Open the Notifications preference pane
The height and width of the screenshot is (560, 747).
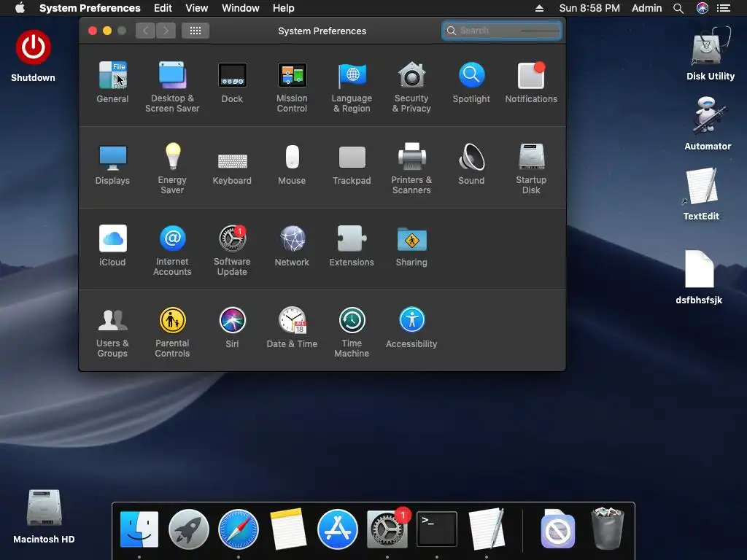(x=531, y=82)
